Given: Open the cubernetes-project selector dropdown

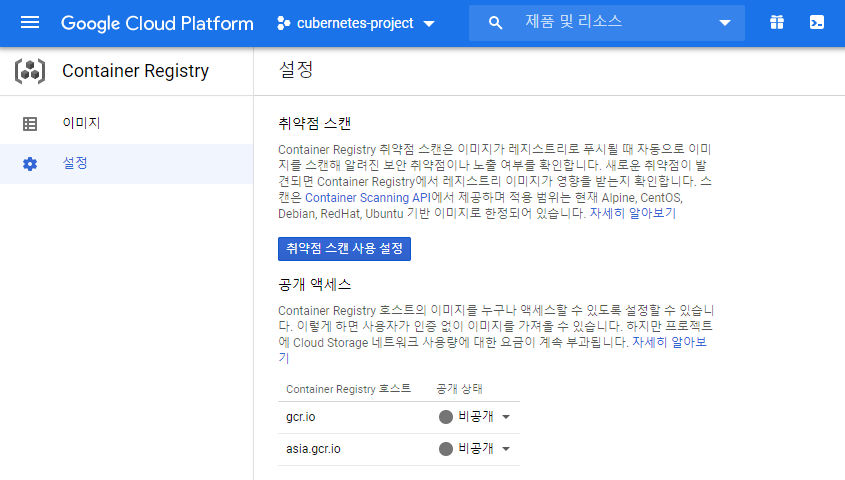Looking at the screenshot, I should point(356,23).
